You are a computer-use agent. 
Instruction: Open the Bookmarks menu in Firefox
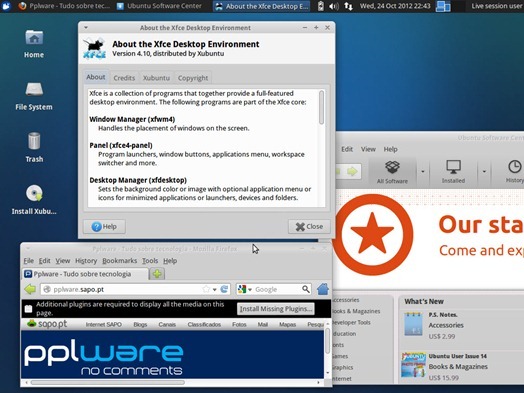coord(119,261)
